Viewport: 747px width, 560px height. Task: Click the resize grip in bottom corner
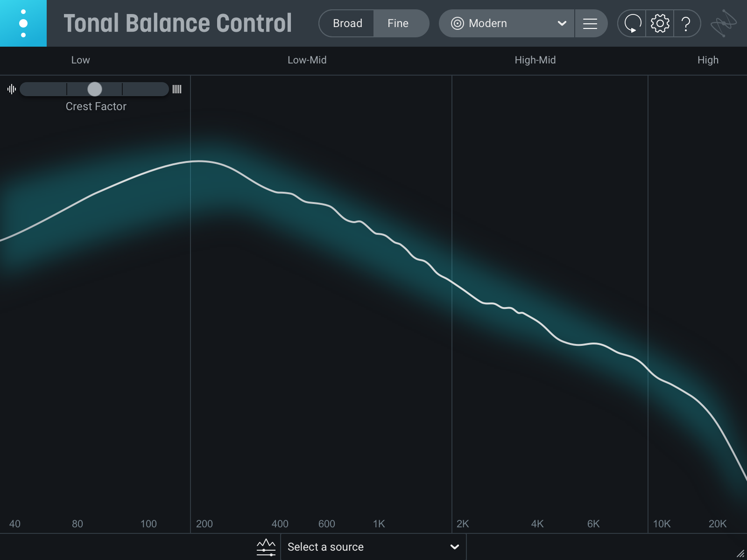(740, 553)
